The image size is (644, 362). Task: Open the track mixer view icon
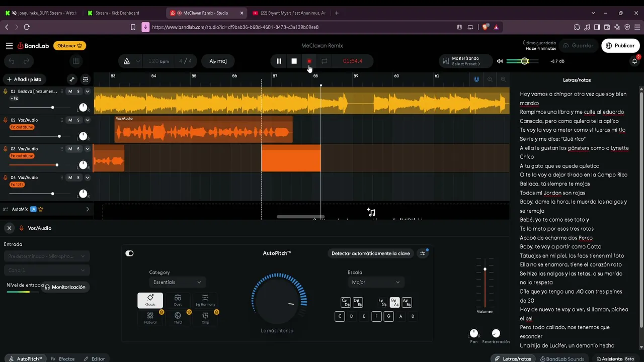click(x=86, y=79)
